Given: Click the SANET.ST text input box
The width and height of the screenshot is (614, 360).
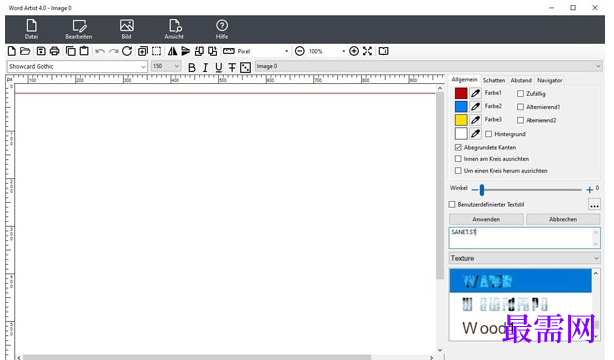Looking at the screenshot, I should pos(524,238).
